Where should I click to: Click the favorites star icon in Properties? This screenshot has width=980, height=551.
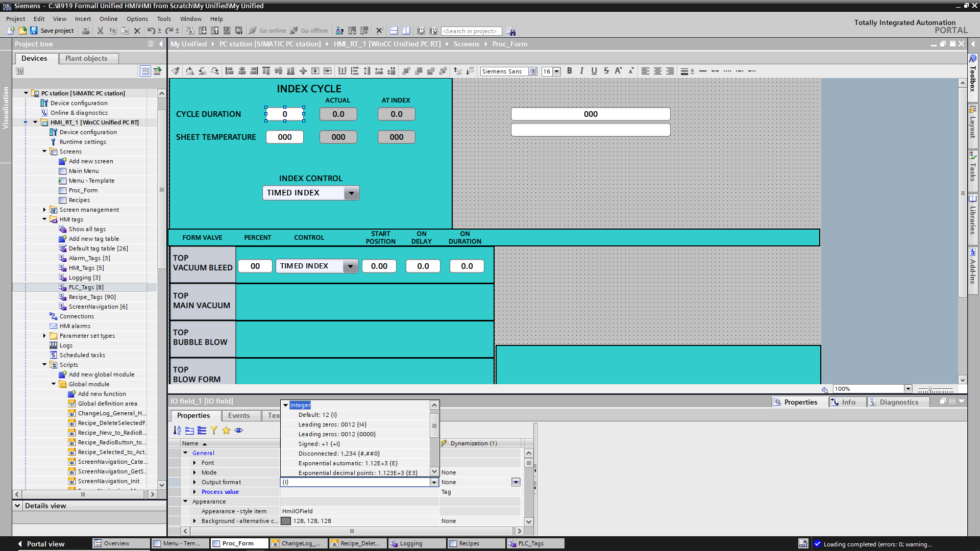(x=226, y=431)
